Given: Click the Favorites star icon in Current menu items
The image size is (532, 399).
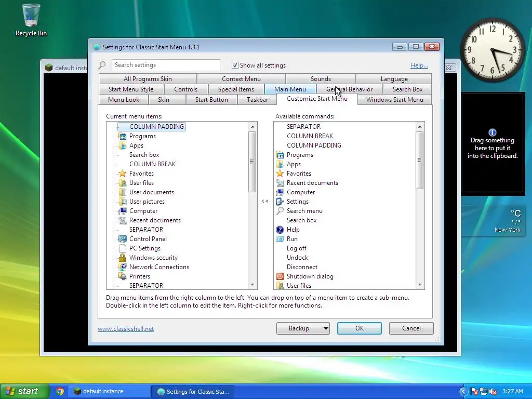Looking at the screenshot, I should click(123, 174).
